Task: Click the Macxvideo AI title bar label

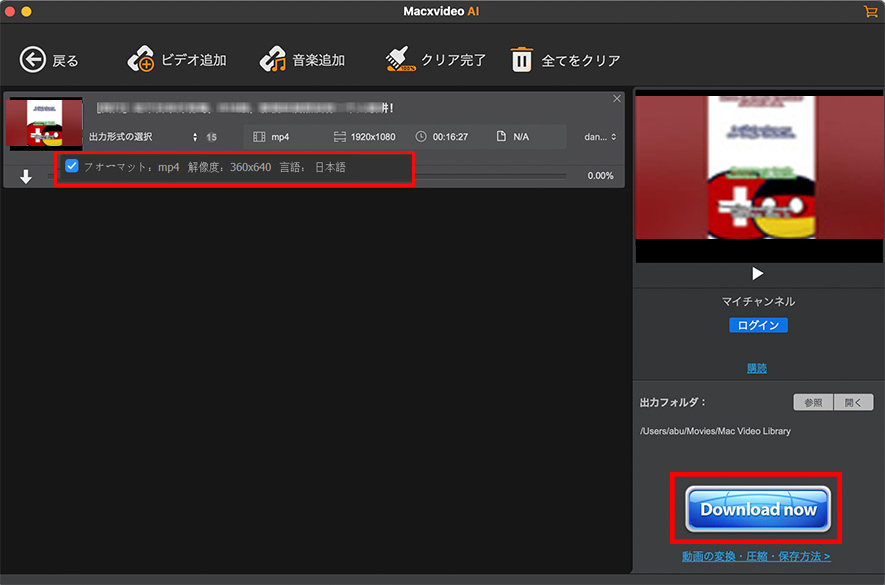Action: coord(441,13)
